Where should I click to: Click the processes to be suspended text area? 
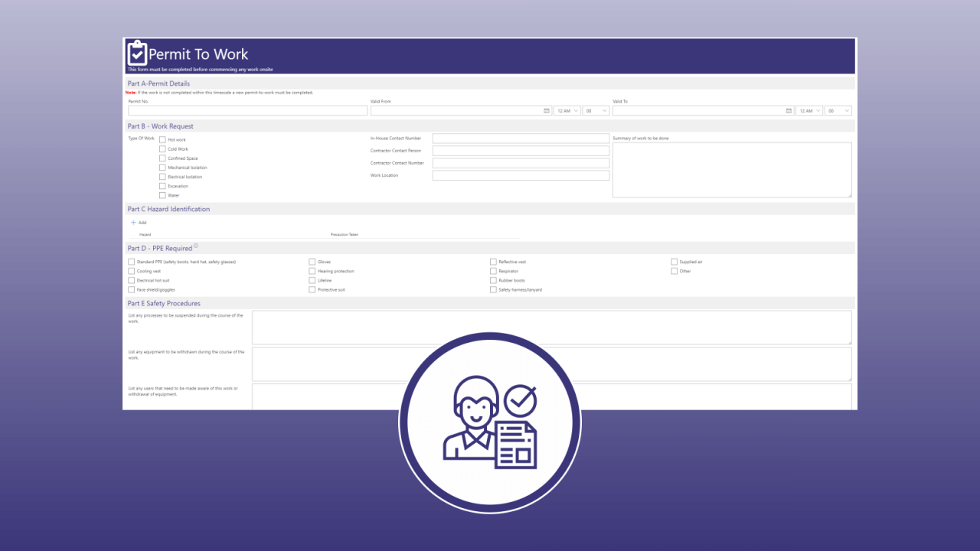click(552, 328)
